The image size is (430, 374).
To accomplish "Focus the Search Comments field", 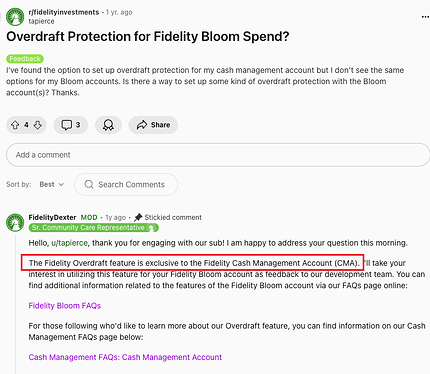I will (x=126, y=184).
